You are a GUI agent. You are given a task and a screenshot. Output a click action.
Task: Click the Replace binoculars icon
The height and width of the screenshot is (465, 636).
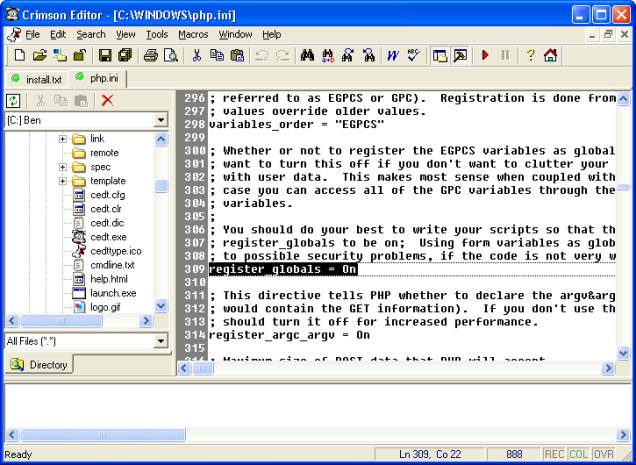328,55
